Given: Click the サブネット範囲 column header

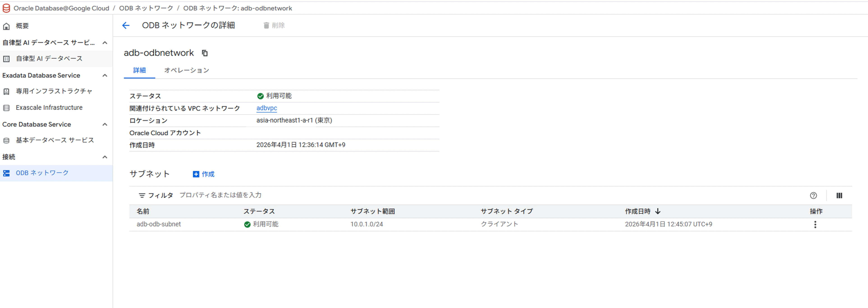Looking at the screenshot, I should [x=373, y=211].
